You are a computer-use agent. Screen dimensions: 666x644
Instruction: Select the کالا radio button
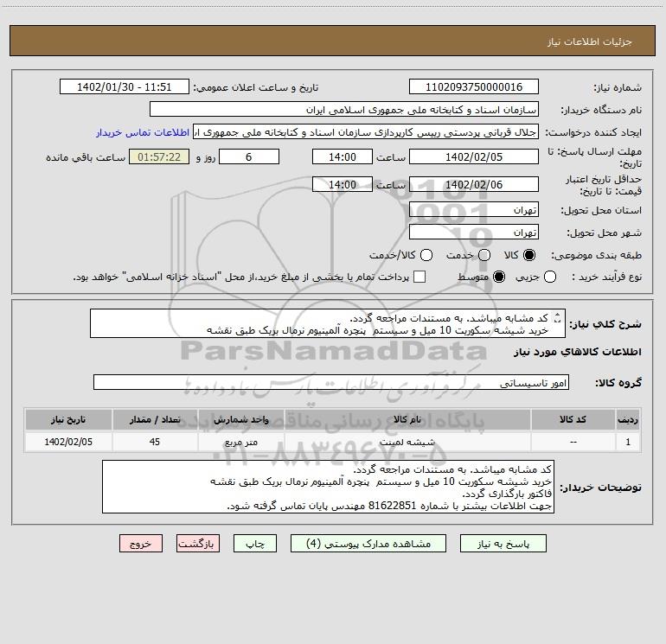click(529, 255)
